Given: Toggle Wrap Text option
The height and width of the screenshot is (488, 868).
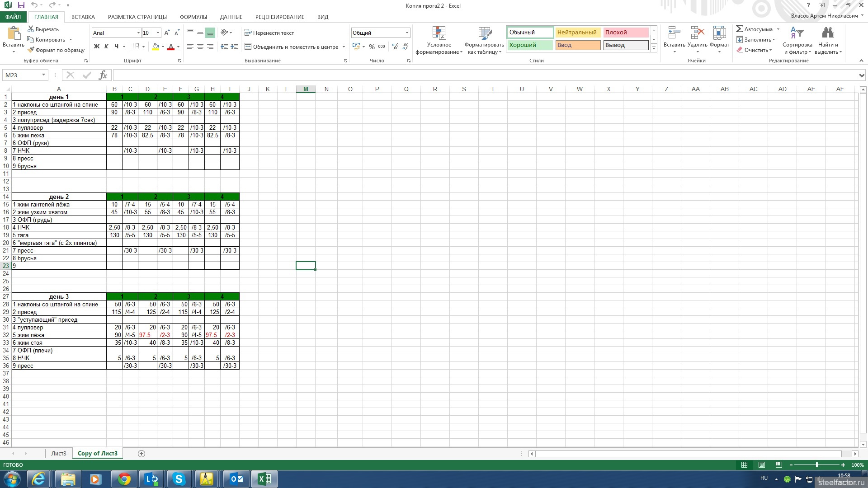Looking at the screenshot, I should click(x=269, y=33).
